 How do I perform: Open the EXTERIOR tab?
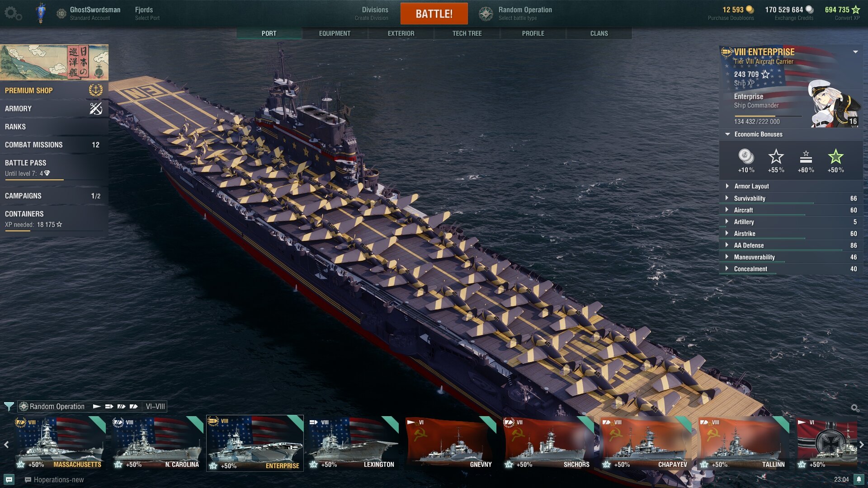click(401, 33)
